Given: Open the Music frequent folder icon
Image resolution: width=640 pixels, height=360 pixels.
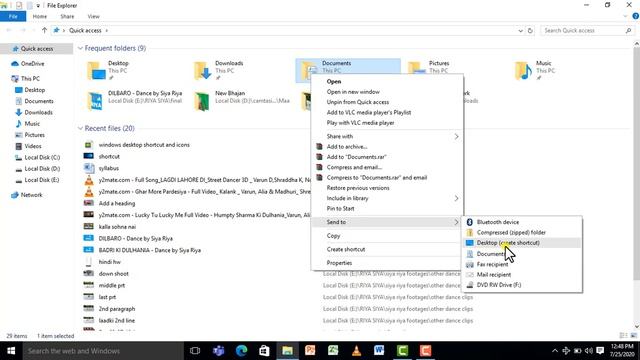Looking at the screenshot, I should [x=524, y=71].
